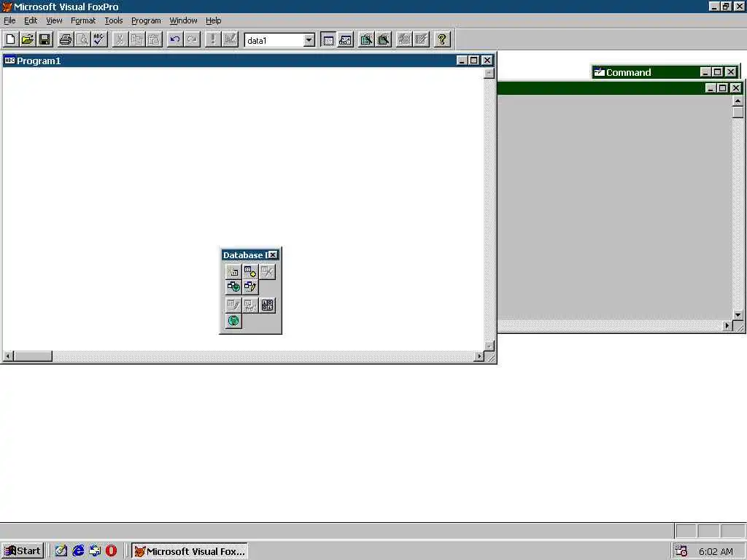Click Connections globe icon in Database toolbar
The width and height of the screenshot is (747, 560).
click(x=233, y=321)
